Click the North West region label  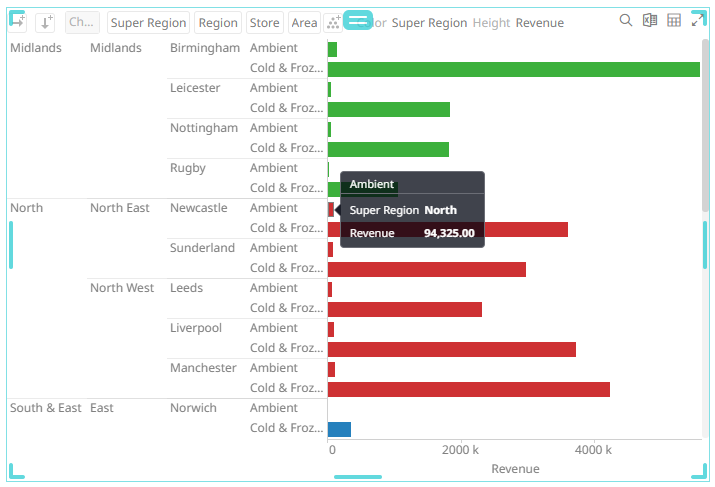click(x=122, y=288)
